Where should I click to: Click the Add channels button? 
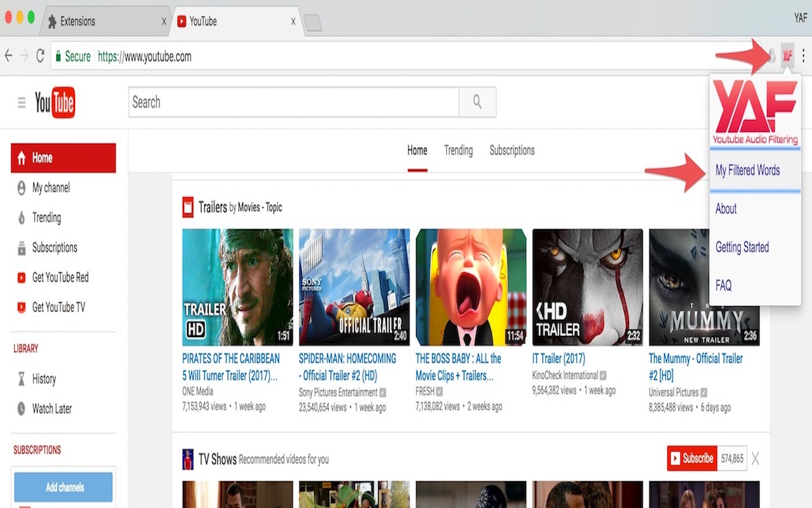pos(63,487)
